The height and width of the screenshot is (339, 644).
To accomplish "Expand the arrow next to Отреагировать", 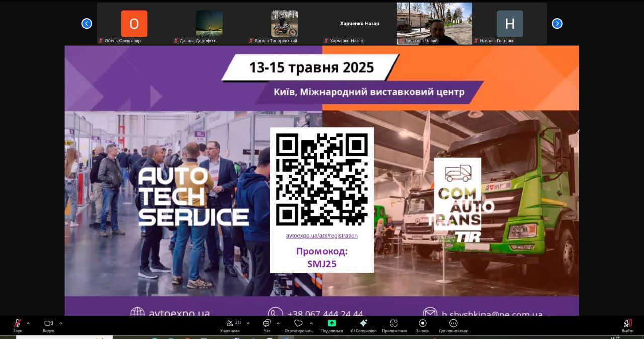I will pyautogui.click(x=311, y=323).
